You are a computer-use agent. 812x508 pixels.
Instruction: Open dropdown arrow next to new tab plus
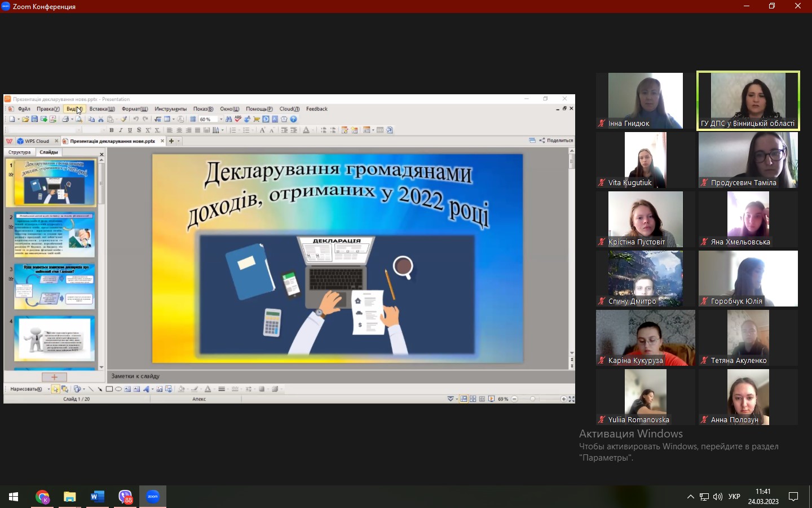[x=179, y=141]
